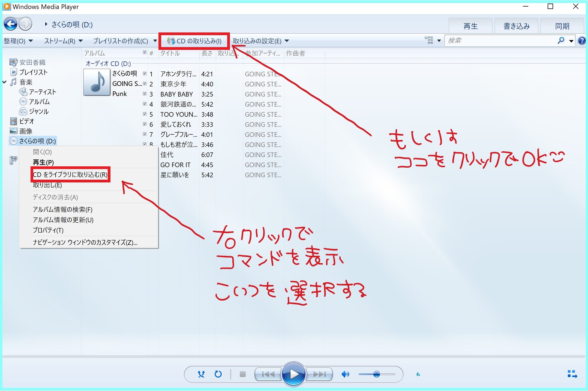
Task: Mute the sound using the speaker icon
Action: tap(345, 374)
